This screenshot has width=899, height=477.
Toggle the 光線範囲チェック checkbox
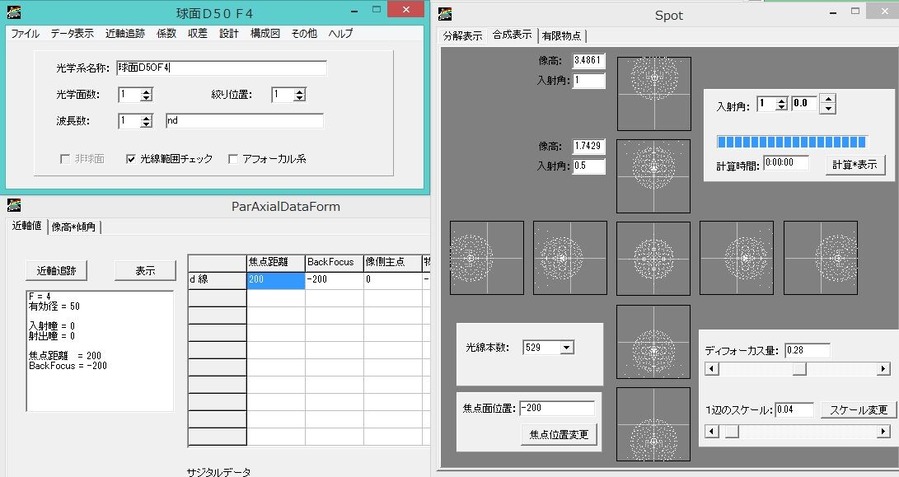pyautogui.click(x=131, y=159)
